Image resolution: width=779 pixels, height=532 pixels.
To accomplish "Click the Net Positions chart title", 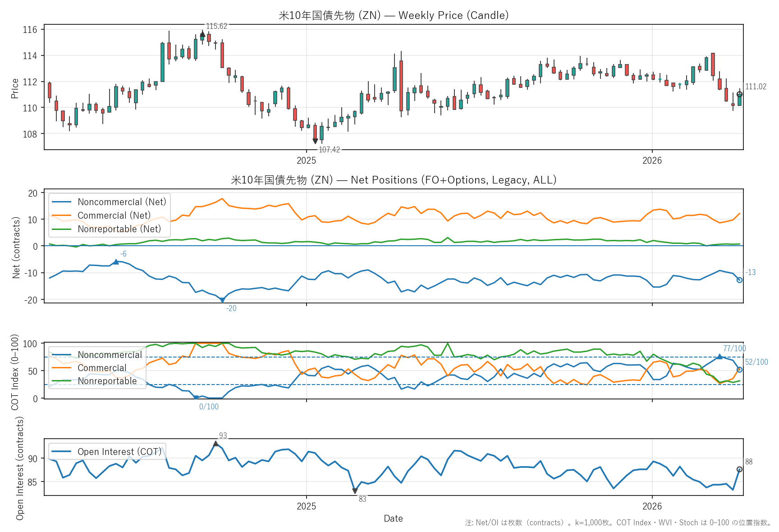I will (x=394, y=180).
